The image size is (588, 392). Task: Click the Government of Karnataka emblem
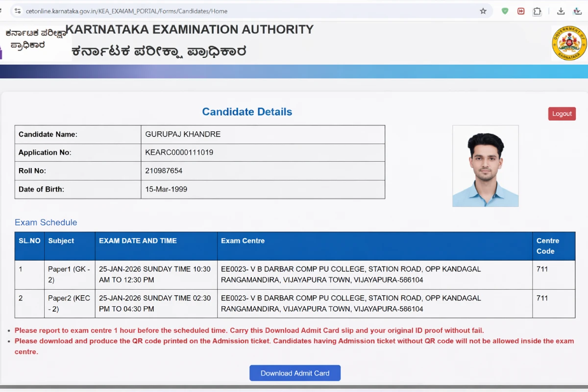click(569, 43)
